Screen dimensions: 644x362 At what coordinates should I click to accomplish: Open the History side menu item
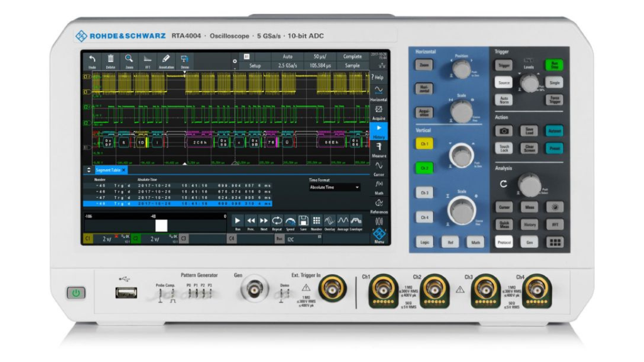tap(379, 131)
